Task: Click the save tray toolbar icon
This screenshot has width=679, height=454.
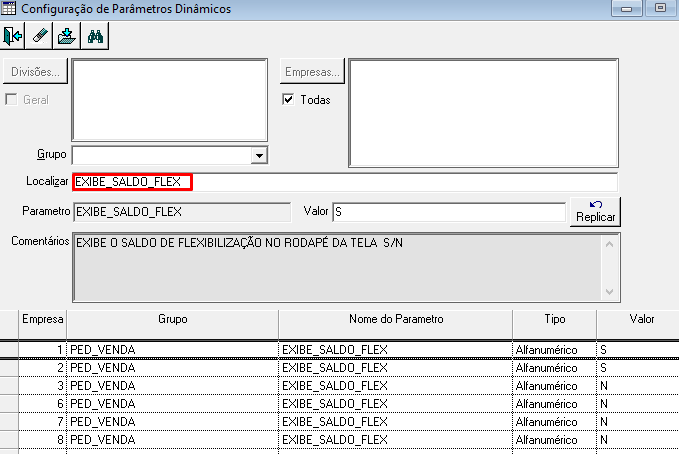Action: pyautogui.click(x=67, y=36)
